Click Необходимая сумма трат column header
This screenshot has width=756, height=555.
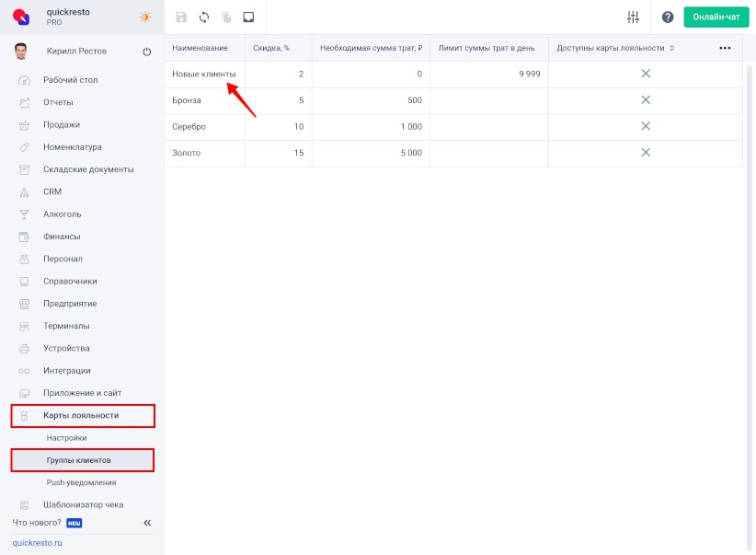(372, 48)
